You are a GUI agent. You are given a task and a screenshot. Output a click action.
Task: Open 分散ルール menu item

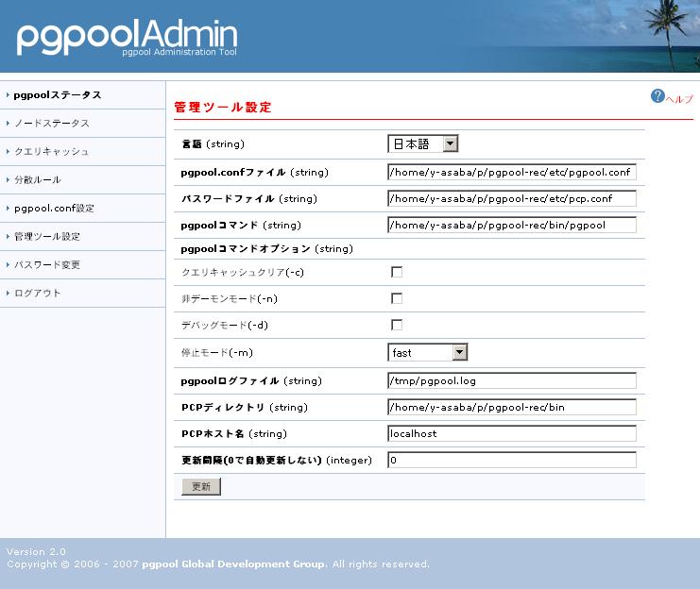tap(38, 180)
